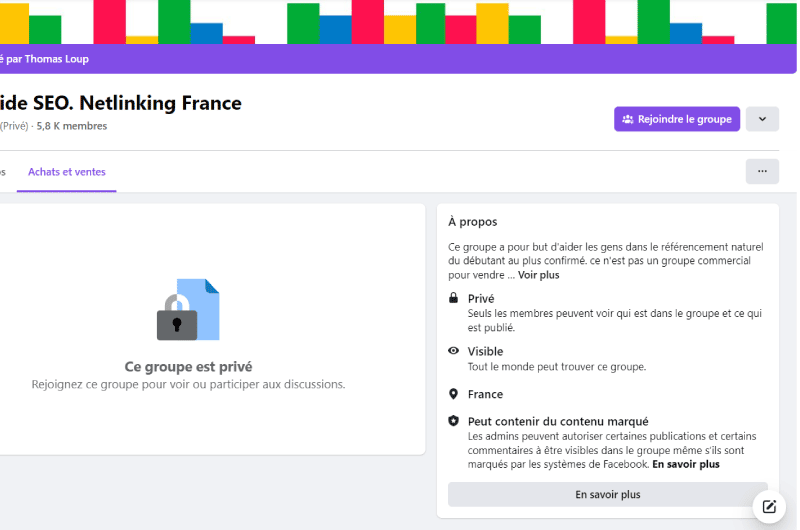Click the À propos heading
800x530 pixels.
pyautogui.click(x=472, y=222)
